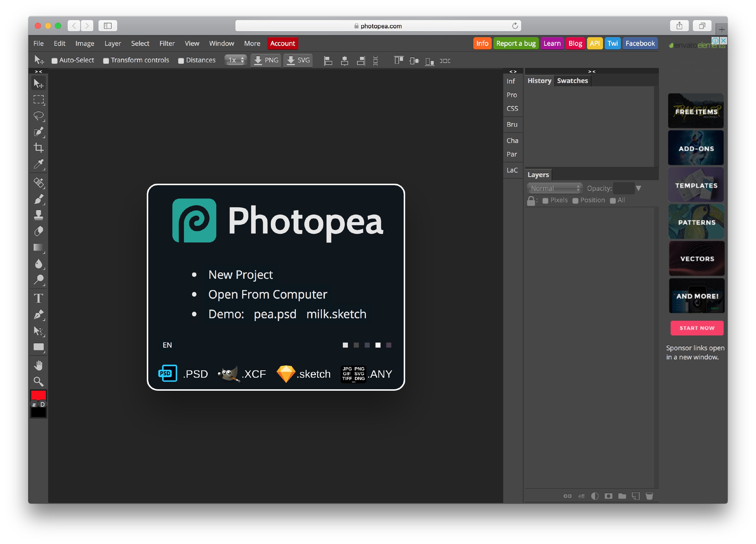Create a new layer
This screenshot has height=544, width=756.
coord(636,496)
